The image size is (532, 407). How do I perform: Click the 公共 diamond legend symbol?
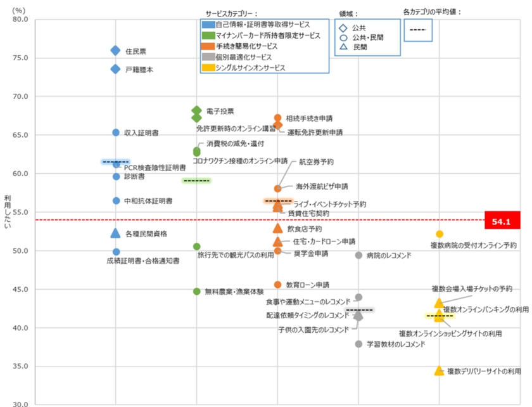[343, 28]
